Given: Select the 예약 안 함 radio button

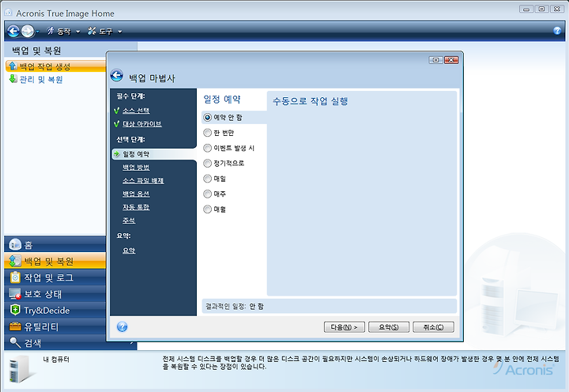Looking at the screenshot, I should pos(207,118).
